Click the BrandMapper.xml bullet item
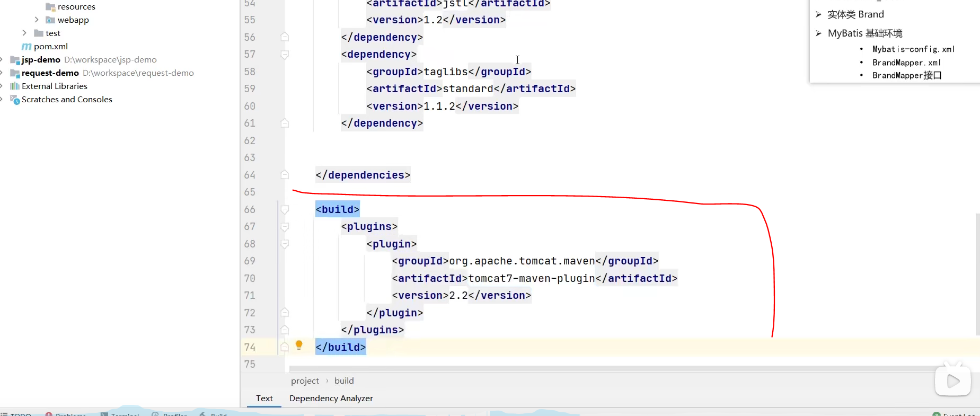980x416 pixels. 906,63
